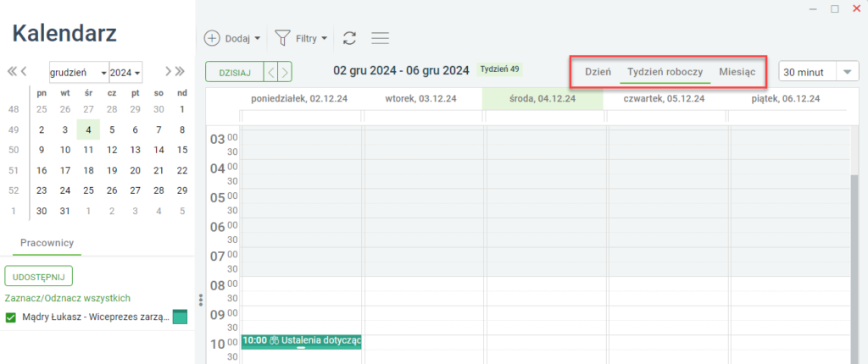
Task: Click the refresh calendar icon
Action: tap(349, 38)
